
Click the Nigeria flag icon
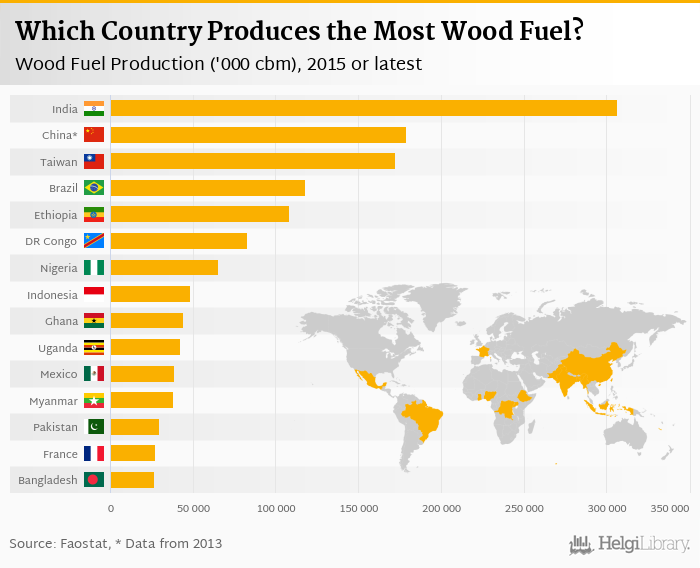click(x=94, y=268)
